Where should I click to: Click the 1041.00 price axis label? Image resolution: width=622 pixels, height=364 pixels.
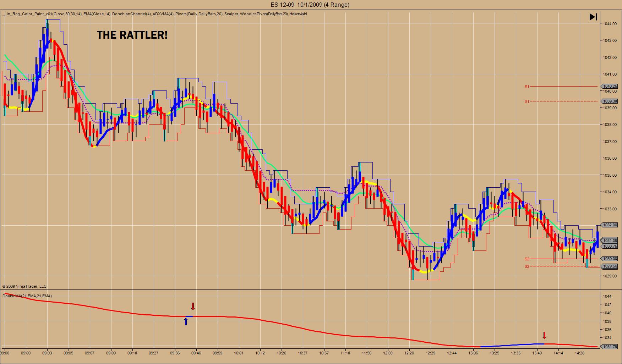click(609, 74)
